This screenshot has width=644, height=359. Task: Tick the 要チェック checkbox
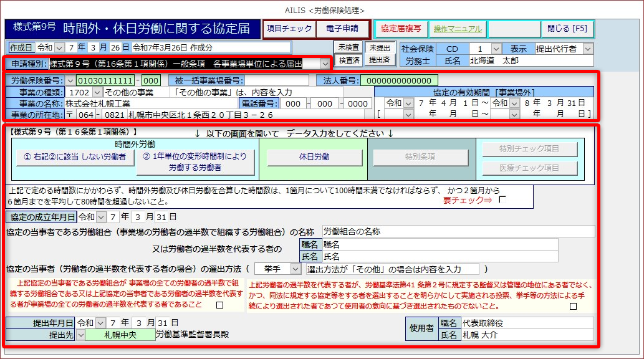pyautogui.click(x=502, y=199)
